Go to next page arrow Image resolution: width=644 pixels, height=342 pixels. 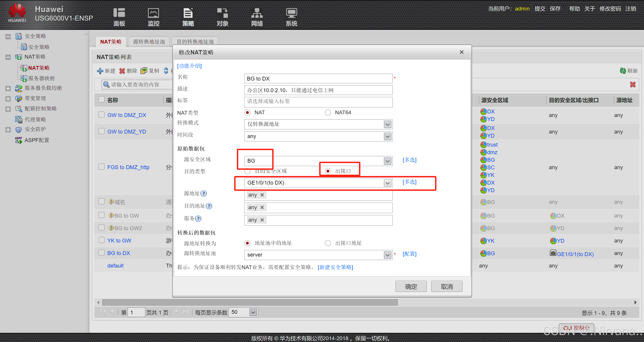click(x=177, y=312)
